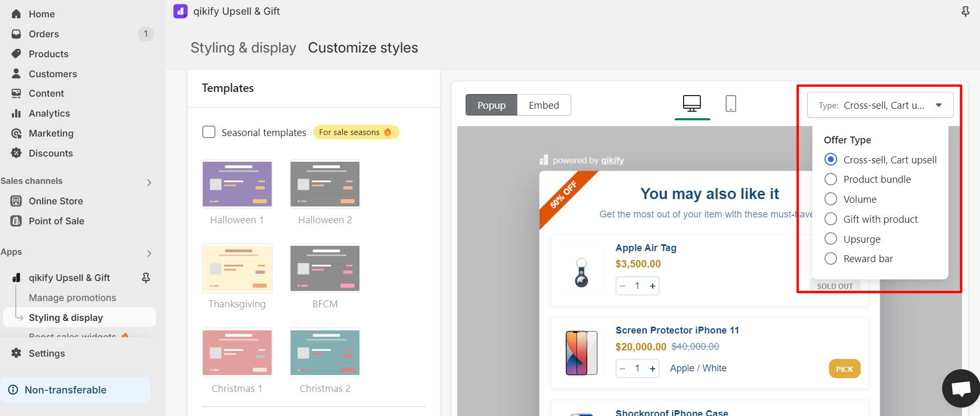Open Styling & display menu item

(x=80, y=318)
